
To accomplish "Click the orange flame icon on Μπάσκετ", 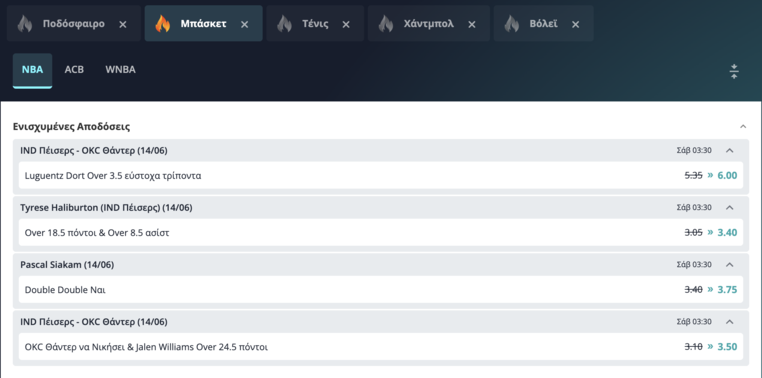I will [163, 24].
